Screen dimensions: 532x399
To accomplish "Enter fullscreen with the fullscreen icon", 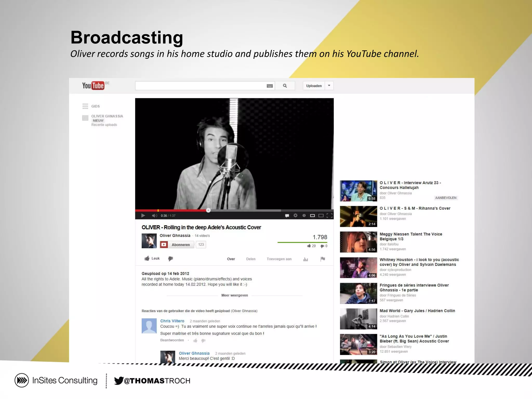I will [330, 216].
